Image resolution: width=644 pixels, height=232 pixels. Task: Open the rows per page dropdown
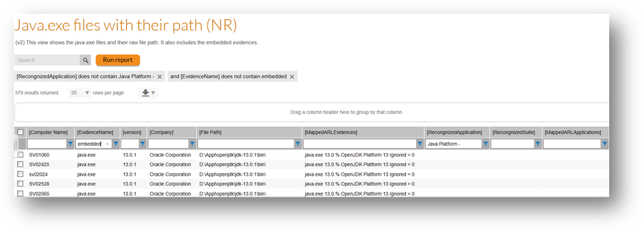point(80,93)
